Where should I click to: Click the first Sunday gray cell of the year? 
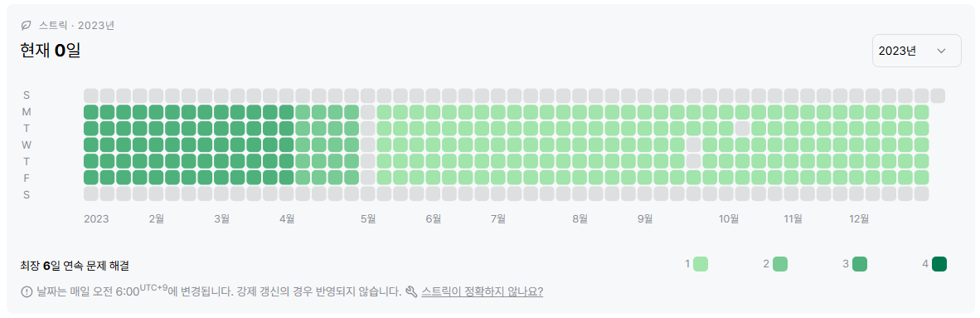pos(91,95)
